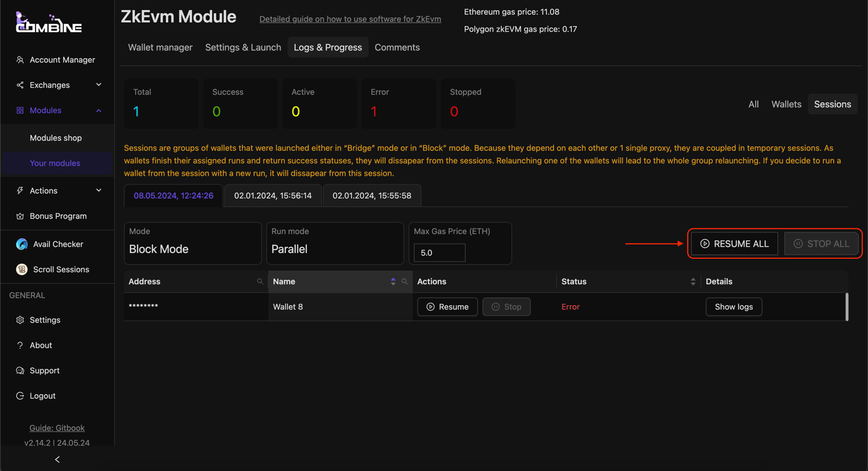Switch view to Wallets
The height and width of the screenshot is (471, 868).
pos(786,104)
